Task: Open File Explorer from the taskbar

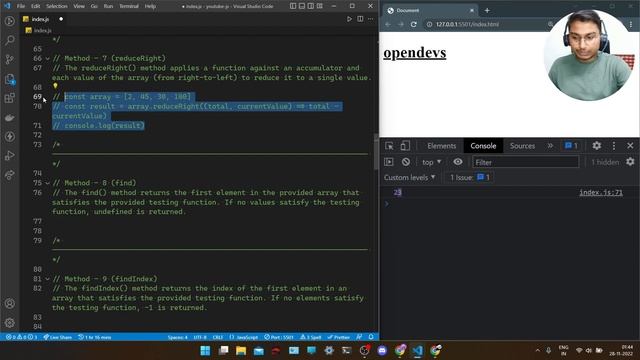Action: coord(241,351)
